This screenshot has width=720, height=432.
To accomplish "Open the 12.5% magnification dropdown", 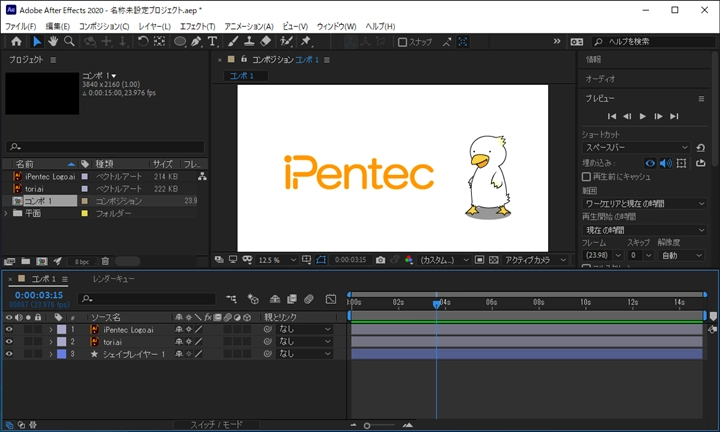I will pos(275,260).
